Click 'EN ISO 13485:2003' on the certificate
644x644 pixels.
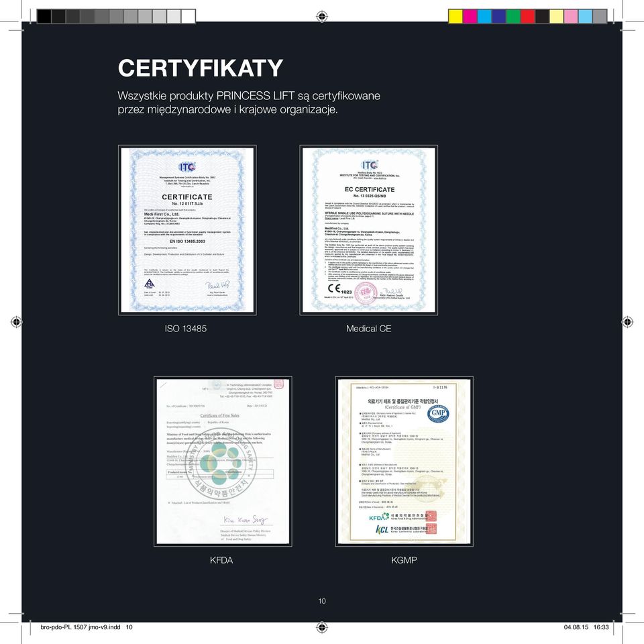pyautogui.click(x=187, y=241)
